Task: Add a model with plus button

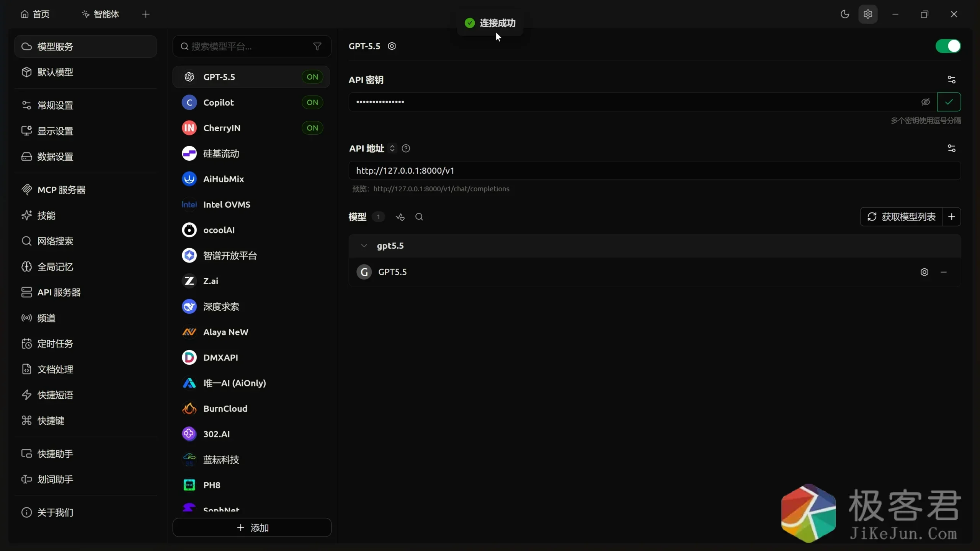Action: tap(951, 217)
